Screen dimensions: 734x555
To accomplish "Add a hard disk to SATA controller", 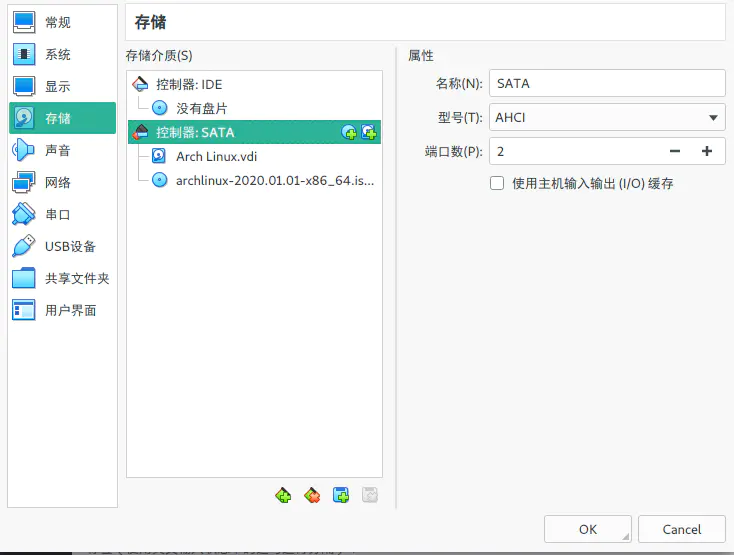I will (x=369, y=132).
